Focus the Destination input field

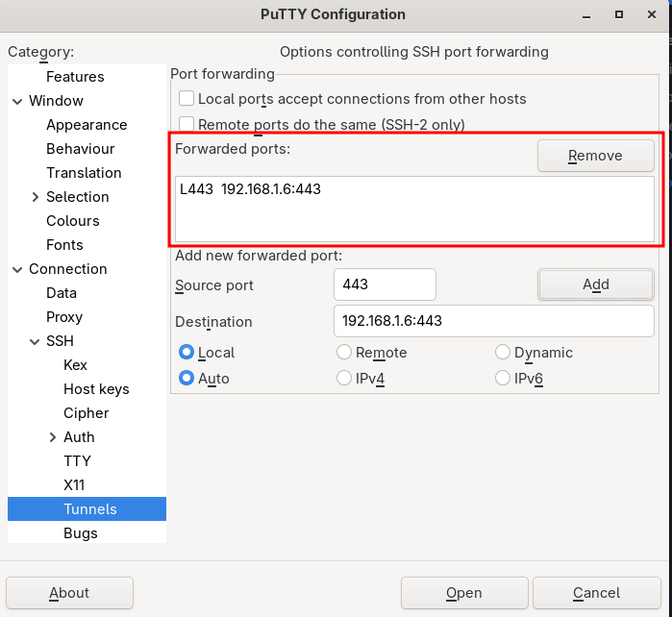coord(494,321)
